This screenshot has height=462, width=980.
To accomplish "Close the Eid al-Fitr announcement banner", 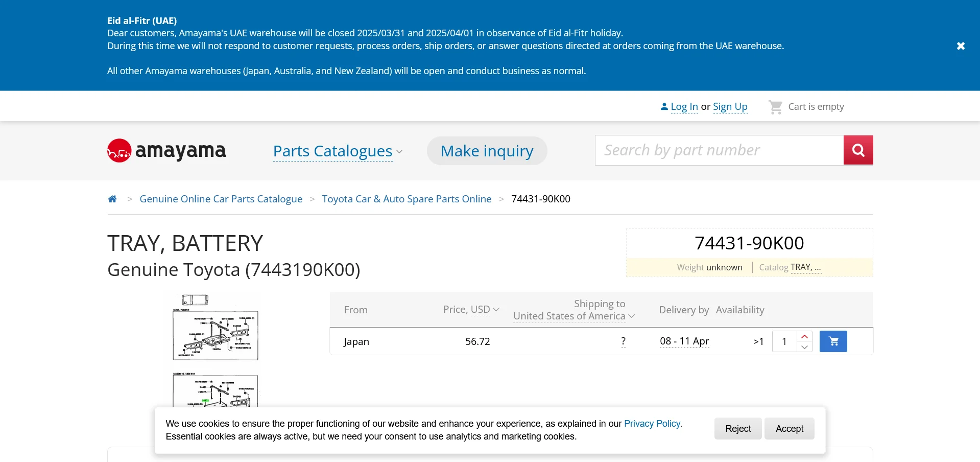I will click(x=961, y=46).
